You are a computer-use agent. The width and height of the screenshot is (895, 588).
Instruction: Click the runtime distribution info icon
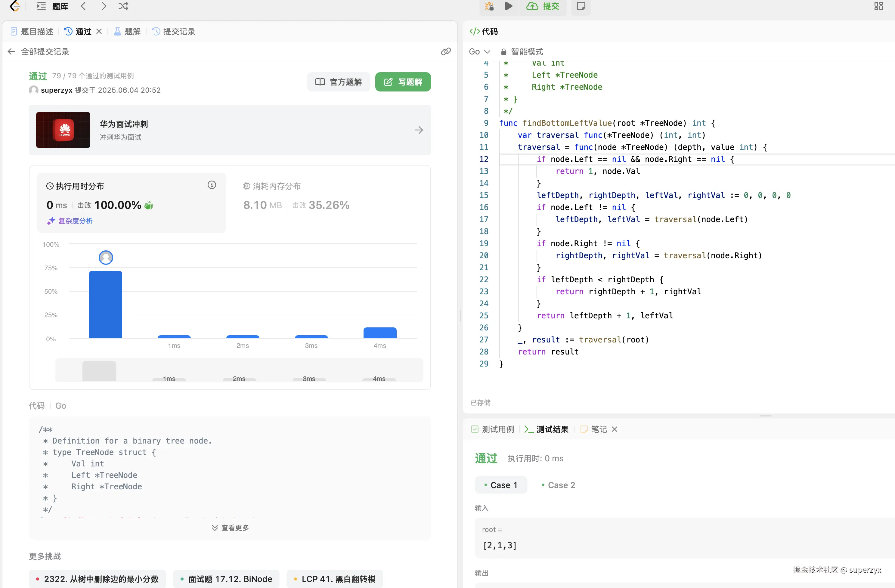tap(212, 185)
